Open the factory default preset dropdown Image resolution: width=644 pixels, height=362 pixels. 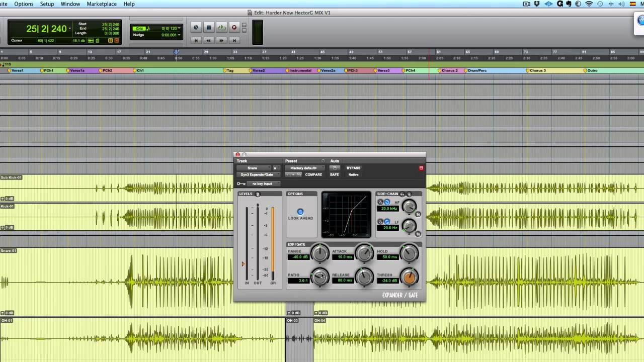tap(304, 168)
